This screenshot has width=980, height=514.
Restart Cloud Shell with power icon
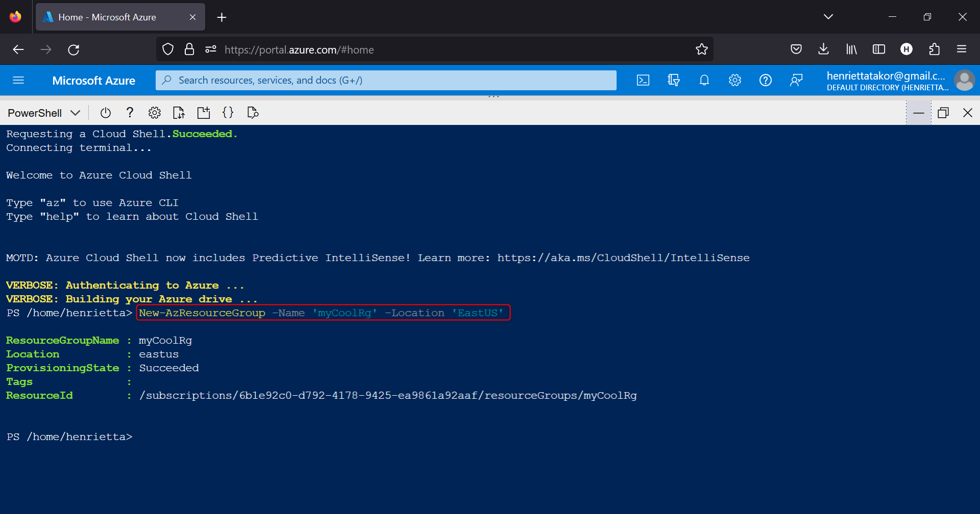click(106, 113)
